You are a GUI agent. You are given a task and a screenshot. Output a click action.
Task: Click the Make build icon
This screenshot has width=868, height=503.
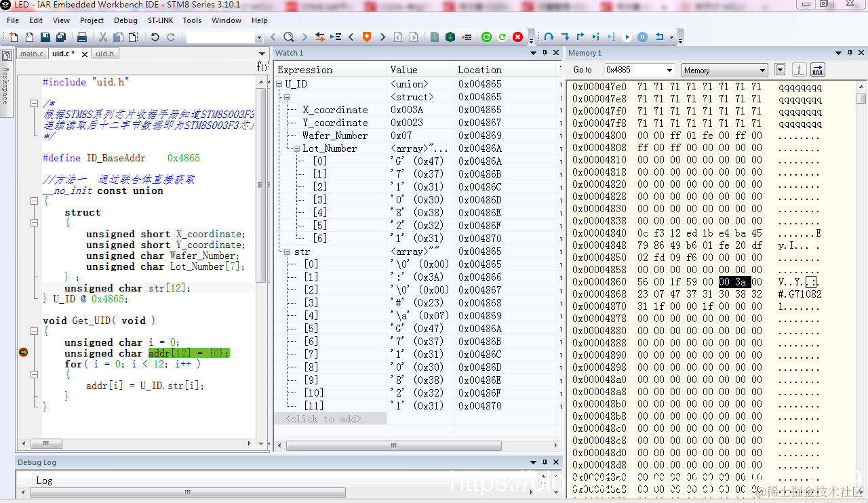[450, 37]
